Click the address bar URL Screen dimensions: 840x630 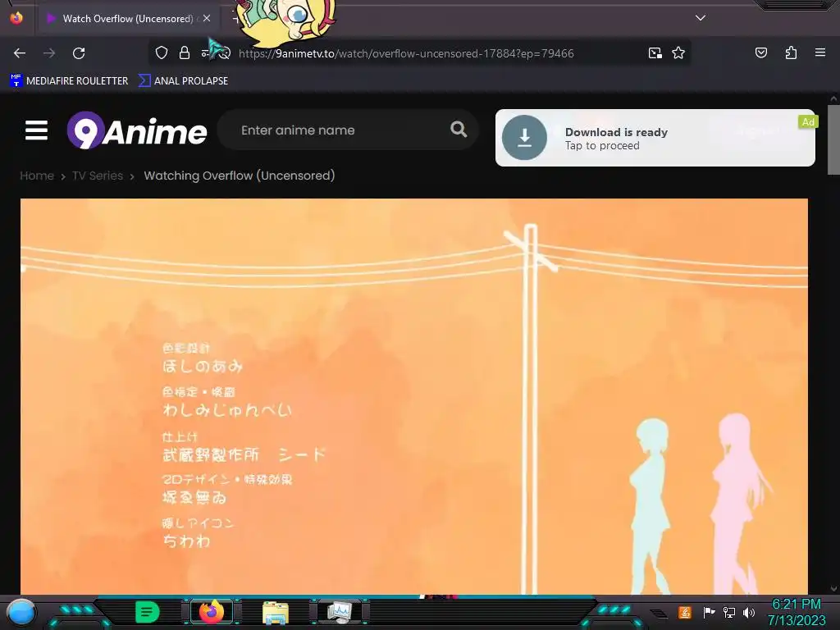point(406,53)
